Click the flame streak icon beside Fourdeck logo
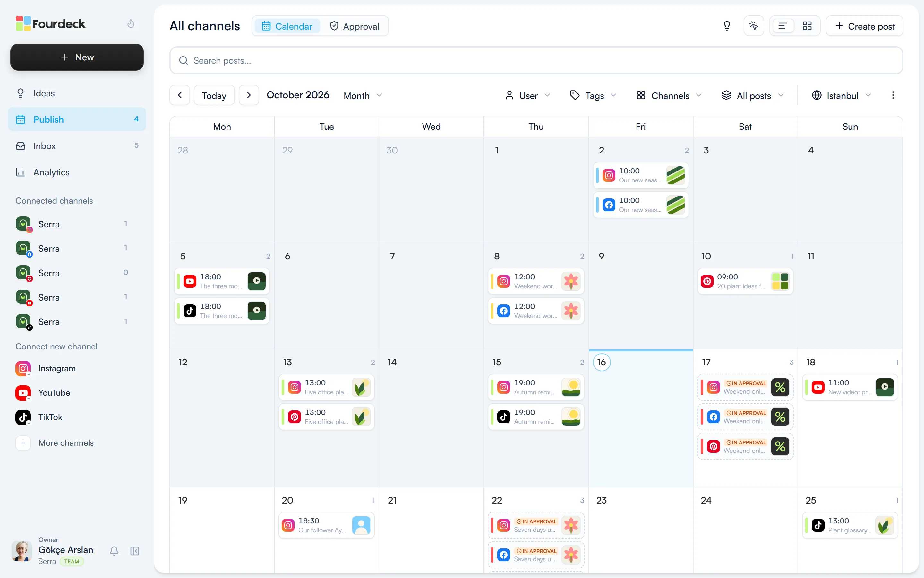Viewport: 924px width, 578px height. [x=131, y=24]
